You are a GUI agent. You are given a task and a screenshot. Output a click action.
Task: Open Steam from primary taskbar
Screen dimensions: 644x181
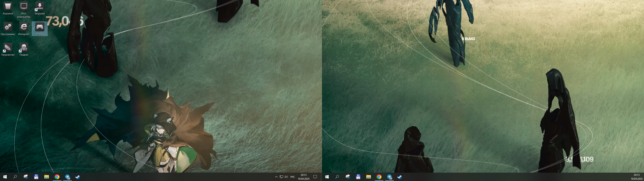[x=78, y=177]
